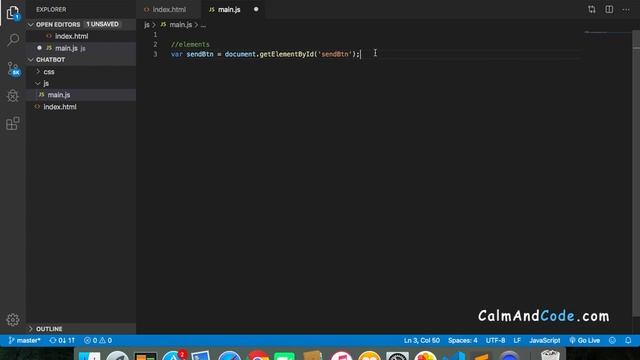Click line number 1 in the gutter
This screenshot has height=360, width=640.
coord(155,34)
